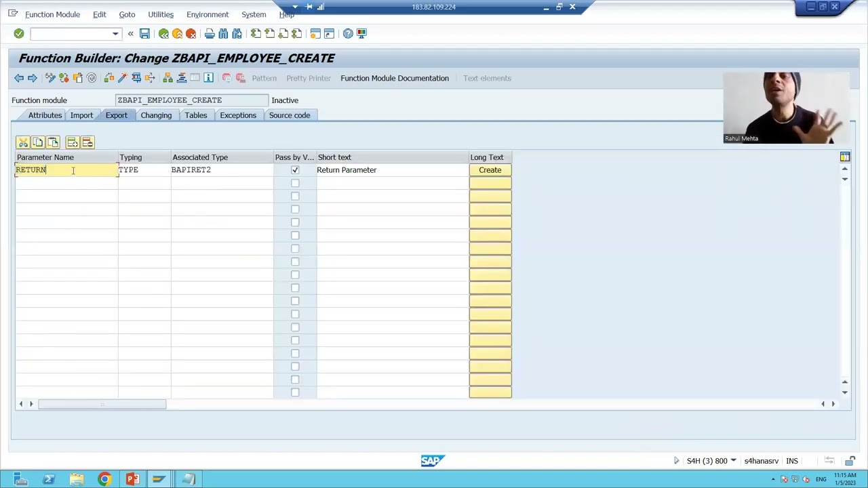Open the Utilities menu

tap(161, 14)
